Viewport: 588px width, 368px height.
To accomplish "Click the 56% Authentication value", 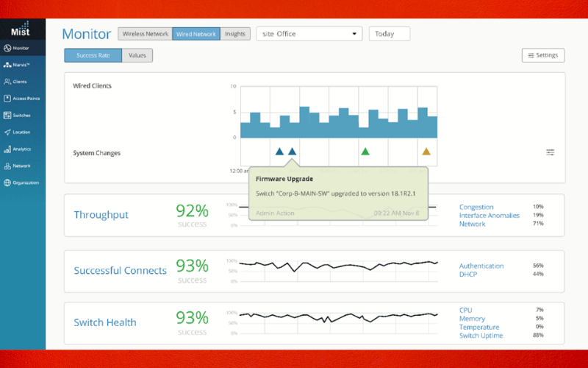I will [x=538, y=266].
